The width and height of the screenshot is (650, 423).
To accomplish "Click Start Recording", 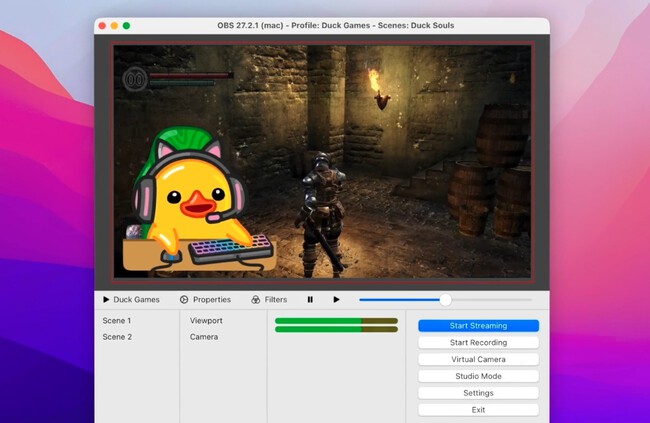I will coord(478,343).
